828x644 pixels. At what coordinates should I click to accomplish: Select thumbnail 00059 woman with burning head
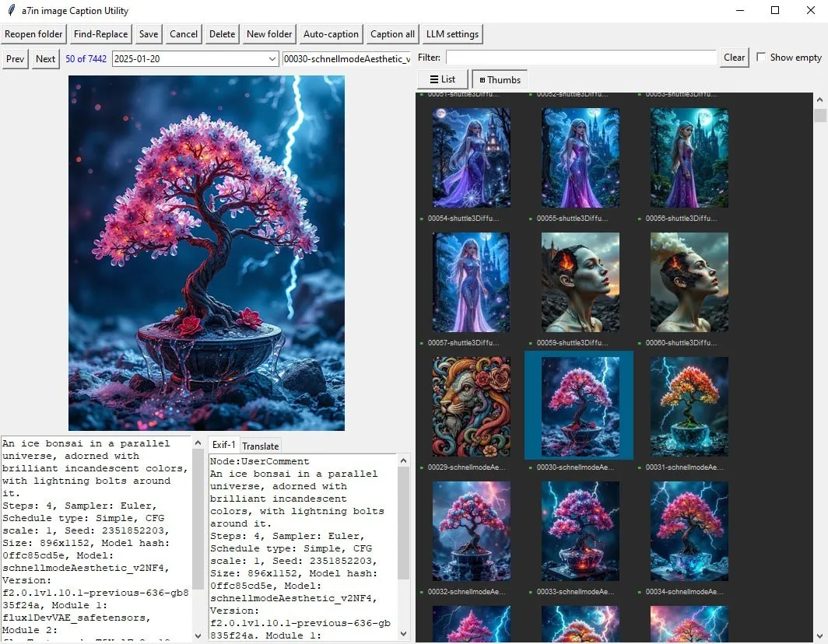pyautogui.click(x=581, y=282)
